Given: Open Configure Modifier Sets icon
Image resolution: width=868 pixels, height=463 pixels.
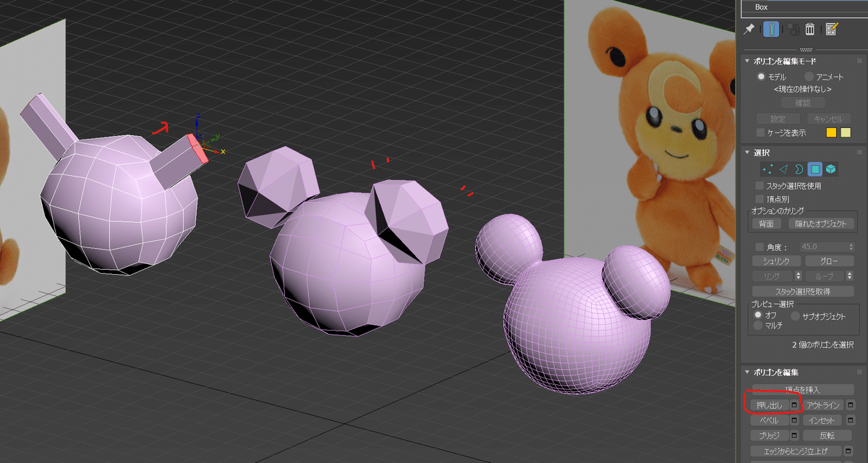Looking at the screenshot, I should pos(831,29).
